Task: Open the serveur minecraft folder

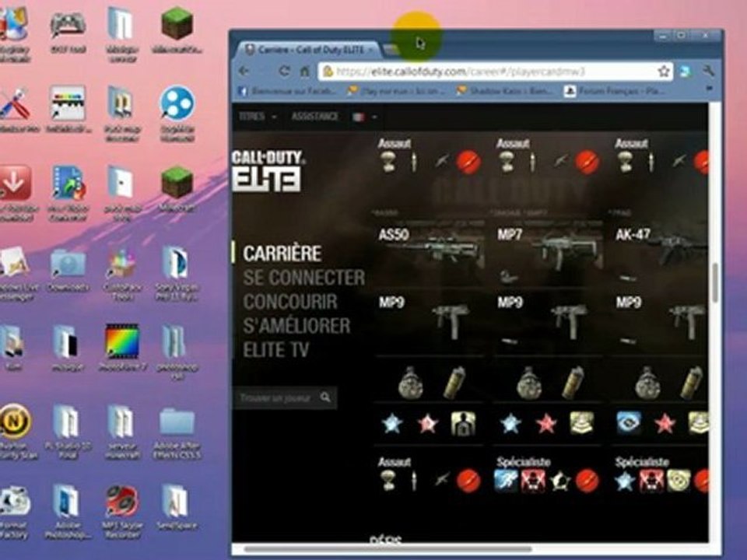Action: (122, 431)
